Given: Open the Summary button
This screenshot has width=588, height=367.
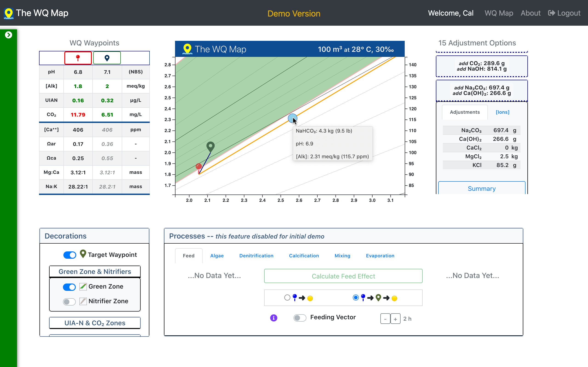Looking at the screenshot, I should [481, 189].
